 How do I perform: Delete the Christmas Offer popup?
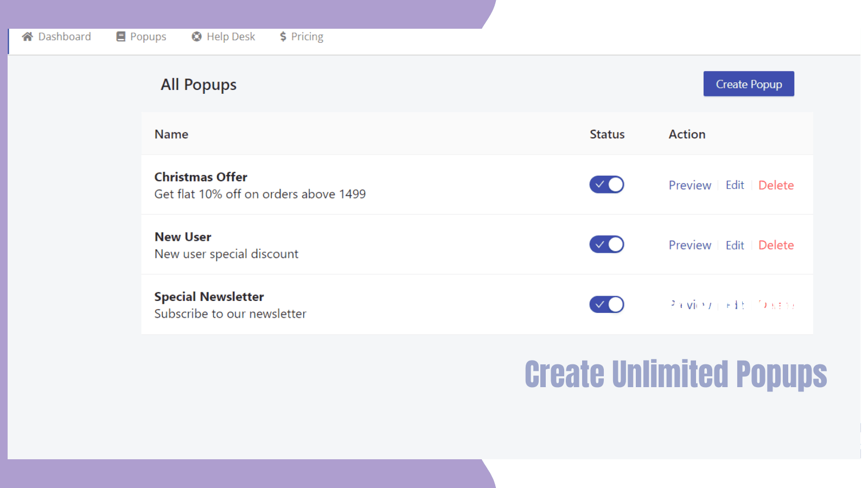(776, 185)
